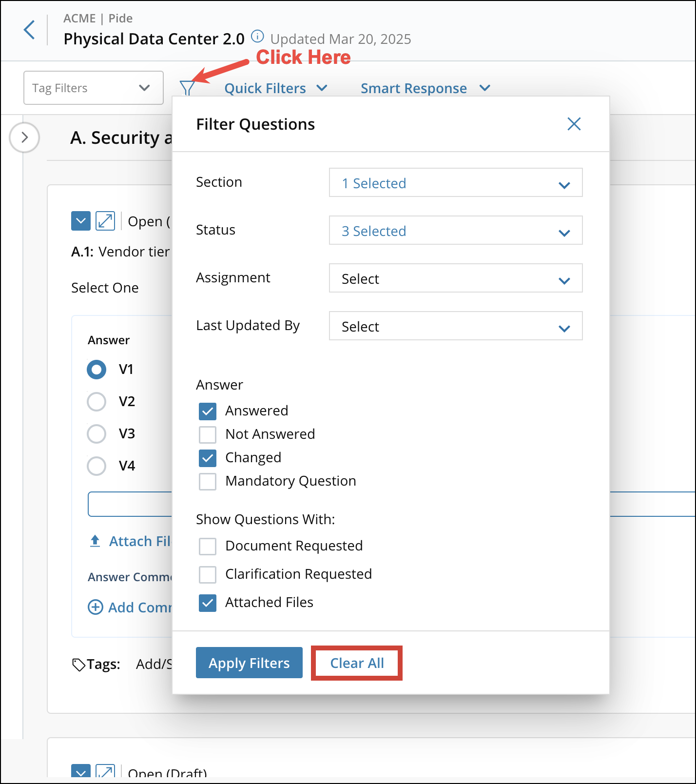Click the expand question icon beside Open
The image size is (696, 784).
click(105, 221)
